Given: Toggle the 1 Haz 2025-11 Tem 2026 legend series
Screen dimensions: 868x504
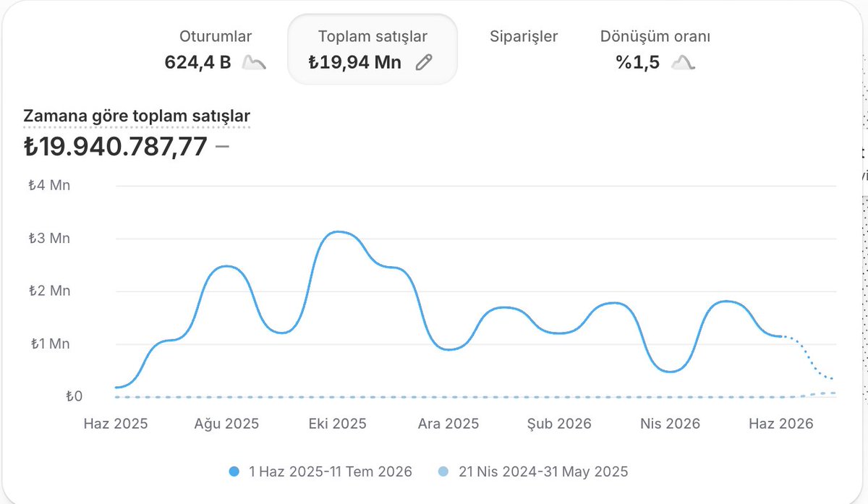Looking at the screenshot, I should pyautogui.click(x=320, y=471).
